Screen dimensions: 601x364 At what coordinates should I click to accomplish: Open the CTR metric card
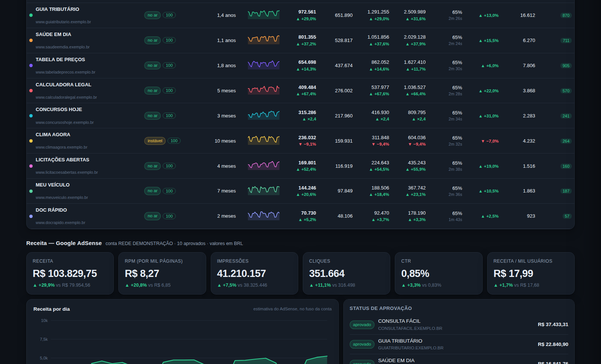(x=439, y=273)
